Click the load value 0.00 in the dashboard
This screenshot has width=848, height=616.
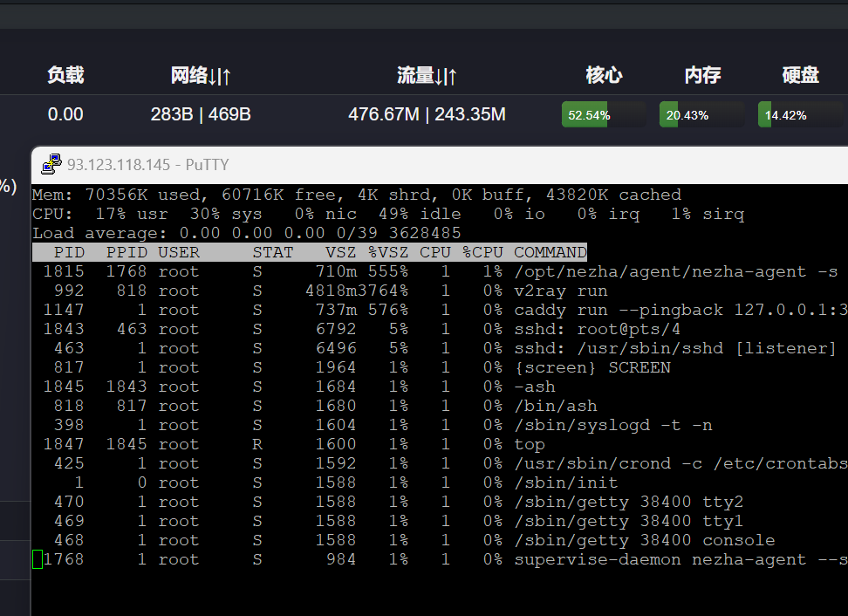[x=65, y=114]
